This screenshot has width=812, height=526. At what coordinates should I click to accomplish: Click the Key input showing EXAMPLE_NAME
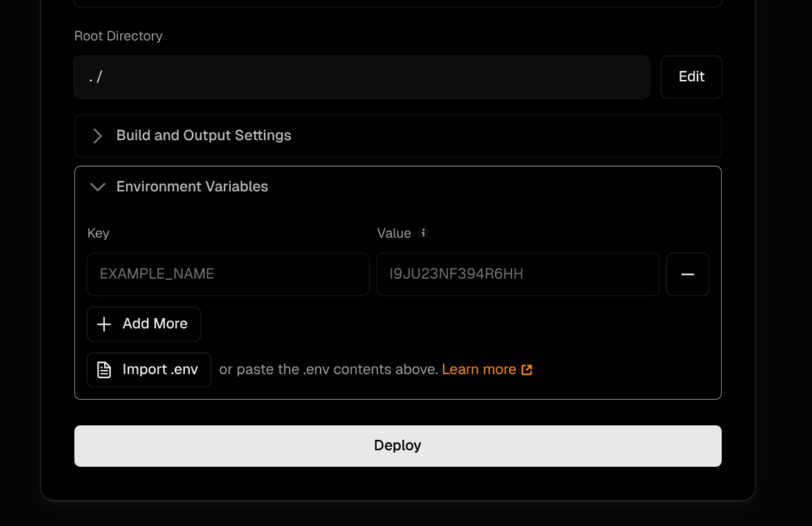point(228,275)
